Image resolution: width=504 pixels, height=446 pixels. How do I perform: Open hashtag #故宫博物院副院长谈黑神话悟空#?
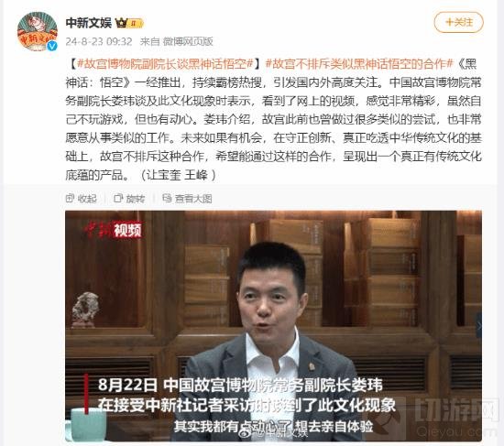tap(166, 64)
